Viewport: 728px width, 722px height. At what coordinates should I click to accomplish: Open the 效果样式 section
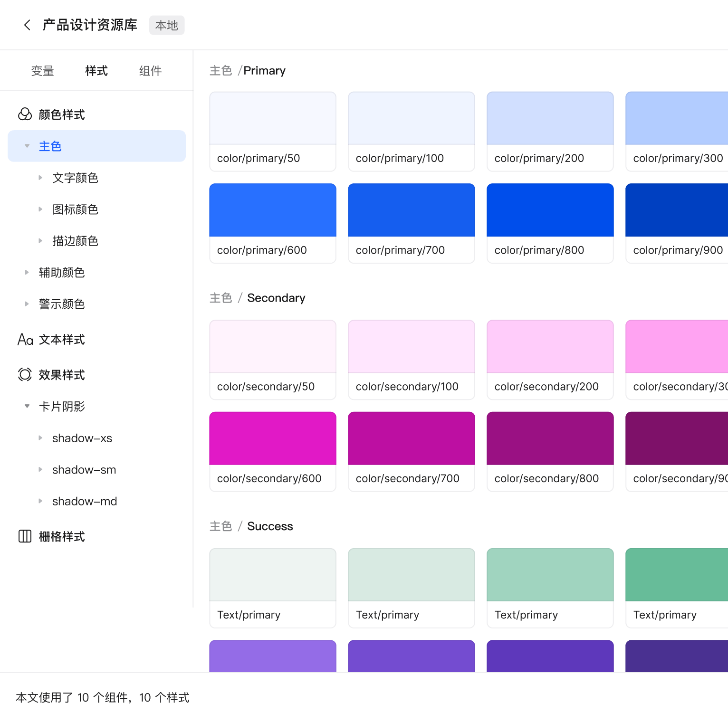pos(62,375)
